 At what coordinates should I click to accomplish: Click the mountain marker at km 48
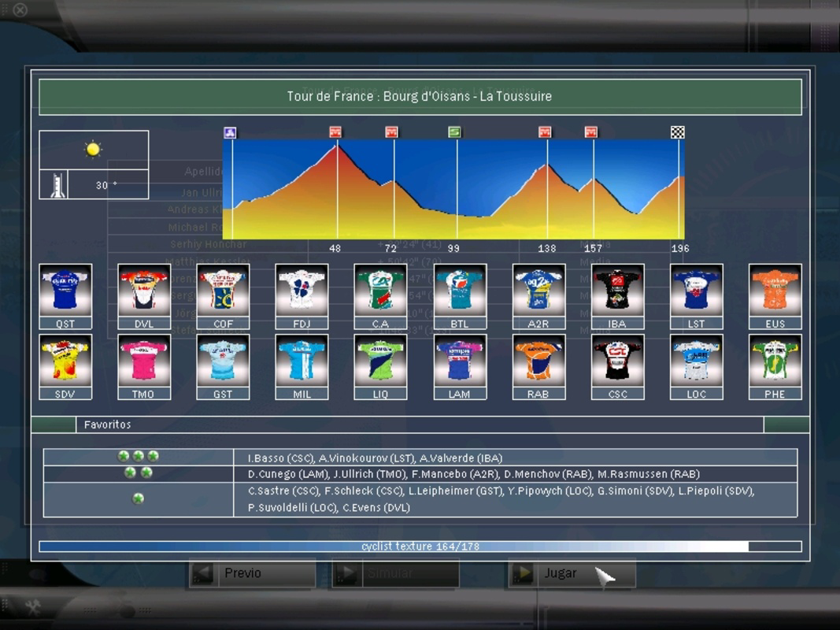(x=335, y=132)
